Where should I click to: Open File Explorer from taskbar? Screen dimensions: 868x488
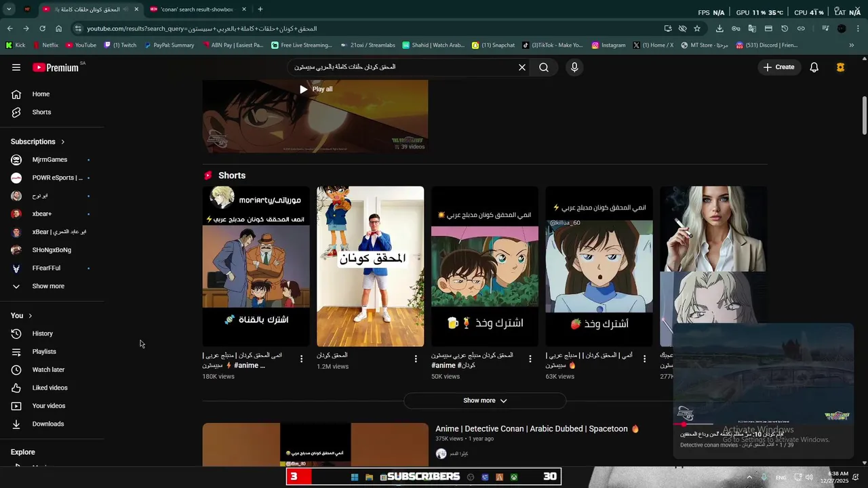point(369,477)
